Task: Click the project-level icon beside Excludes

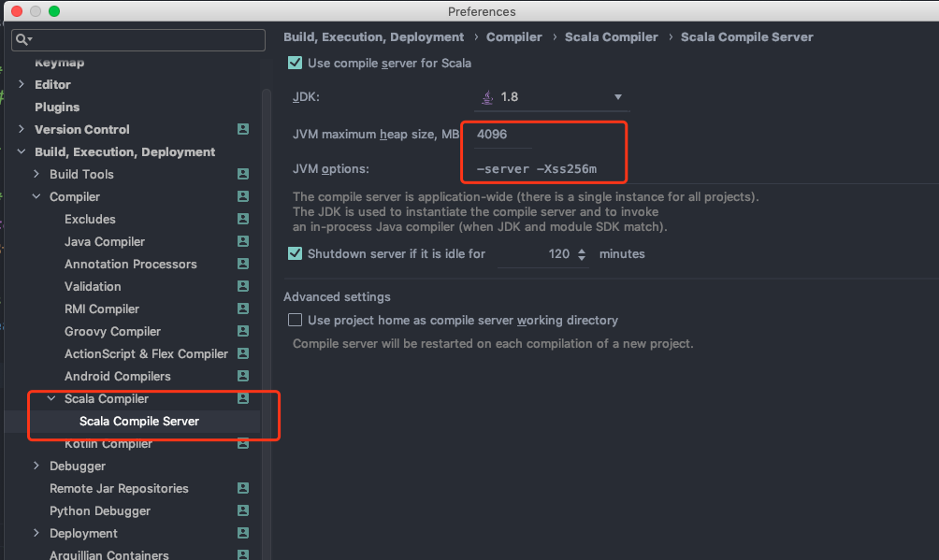Action: click(x=243, y=219)
